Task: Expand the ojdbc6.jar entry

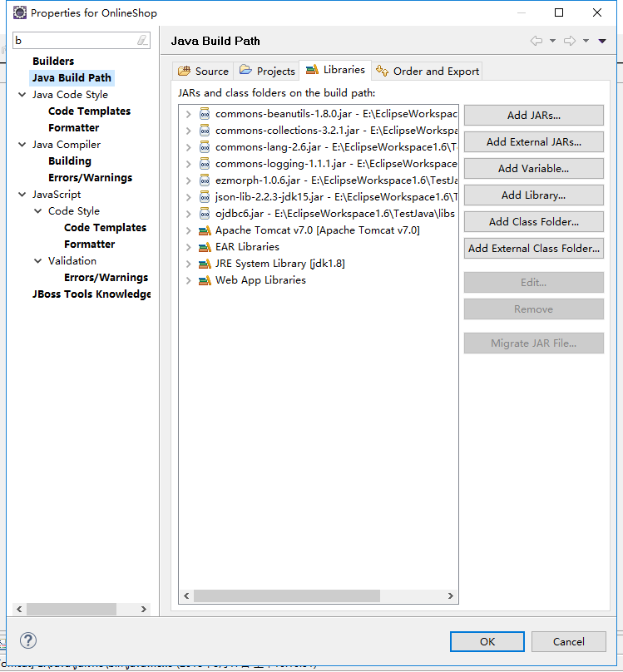Action: tap(188, 214)
